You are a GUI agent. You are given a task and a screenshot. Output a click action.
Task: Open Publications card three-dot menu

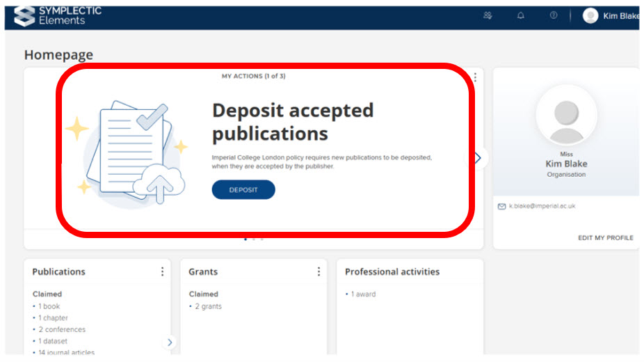pyautogui.click(x=162, y=271)
